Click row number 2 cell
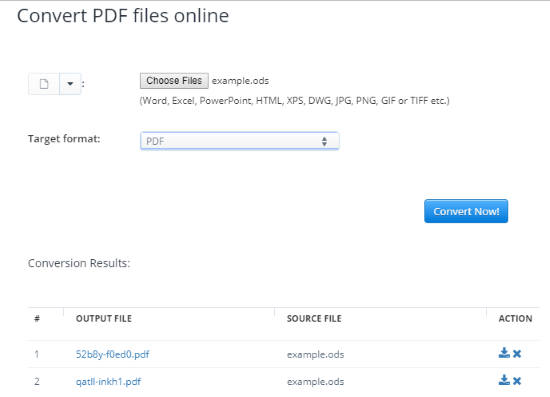Image resolution: width=550 pixels, height=397 pixels. point(37,381)
